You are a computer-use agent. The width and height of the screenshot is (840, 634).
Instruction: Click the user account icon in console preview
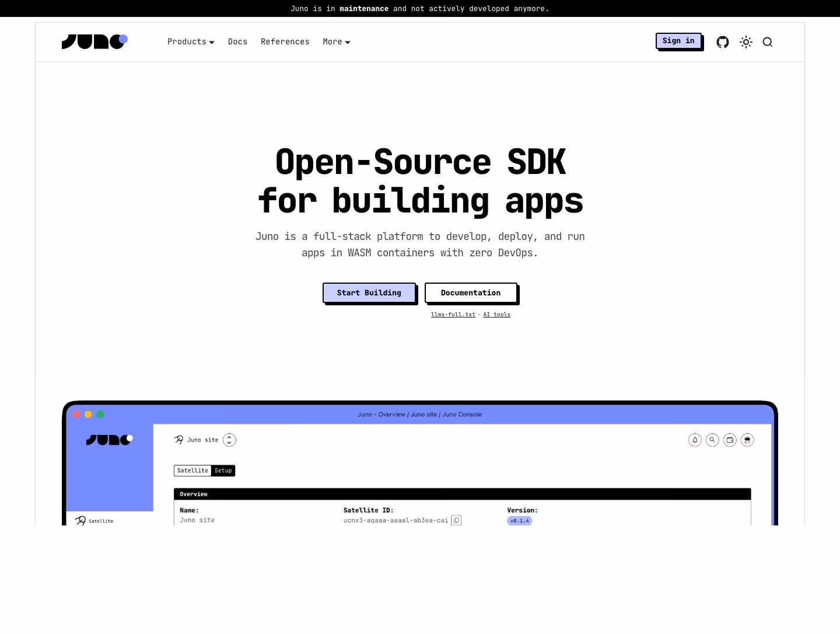click(747, 440)
